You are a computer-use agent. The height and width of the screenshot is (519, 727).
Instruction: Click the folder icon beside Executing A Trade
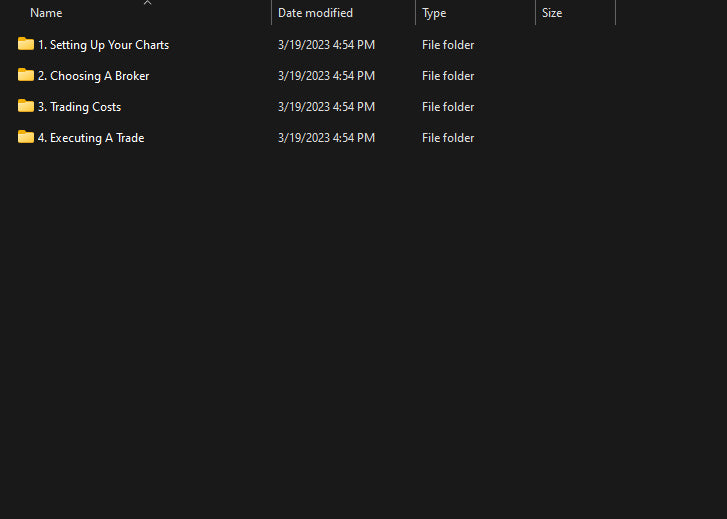pos(26,137)
